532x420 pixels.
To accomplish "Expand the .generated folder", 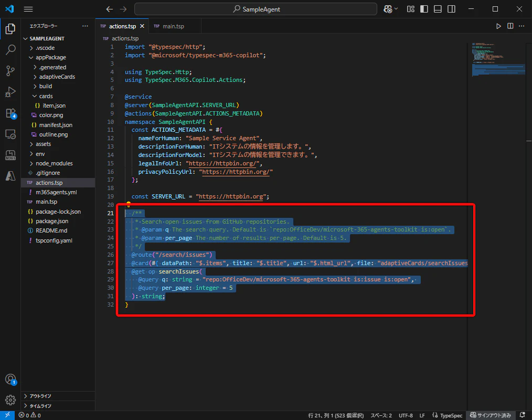I will pos(52,67).
